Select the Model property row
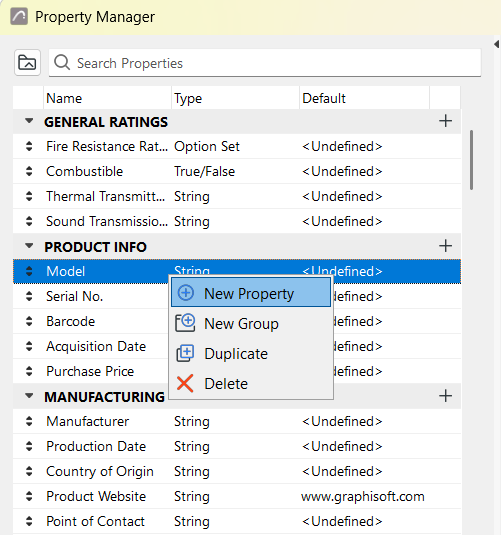 pos(237,271)
